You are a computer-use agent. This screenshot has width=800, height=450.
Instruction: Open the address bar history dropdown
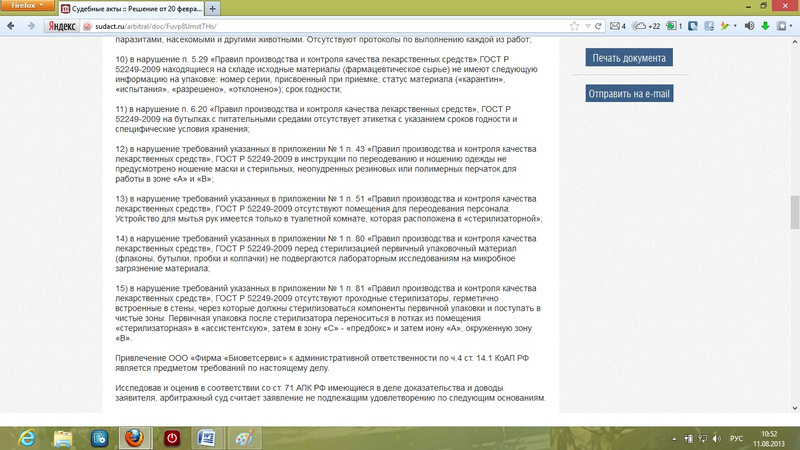(588, 26)
